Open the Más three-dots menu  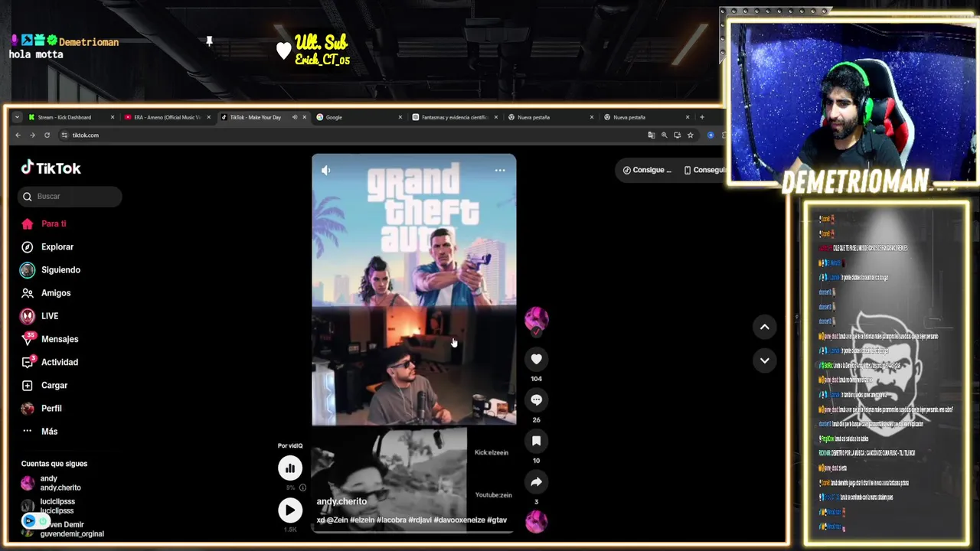(28, 431)
